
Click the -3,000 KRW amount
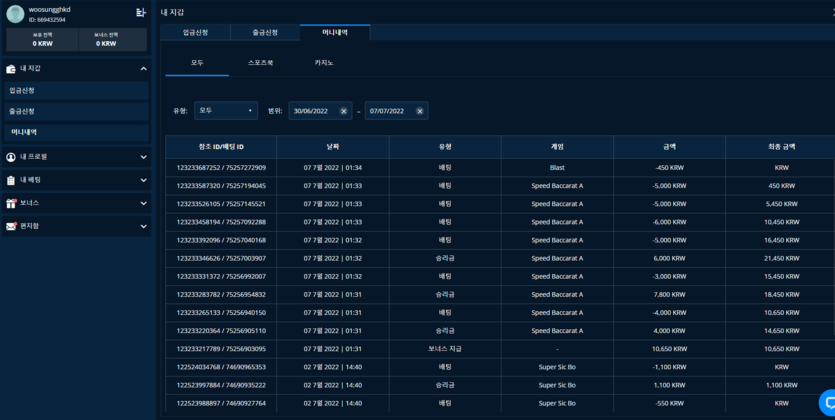(669, 276)
